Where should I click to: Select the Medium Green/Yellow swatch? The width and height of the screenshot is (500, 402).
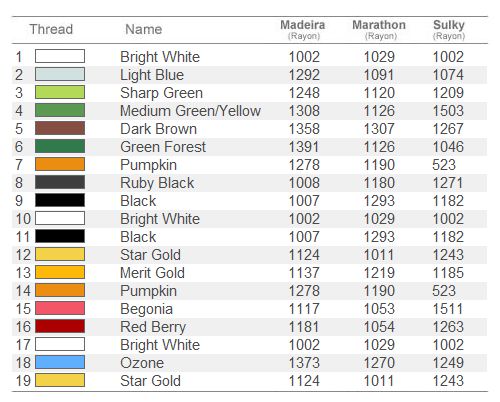point(60,110)
